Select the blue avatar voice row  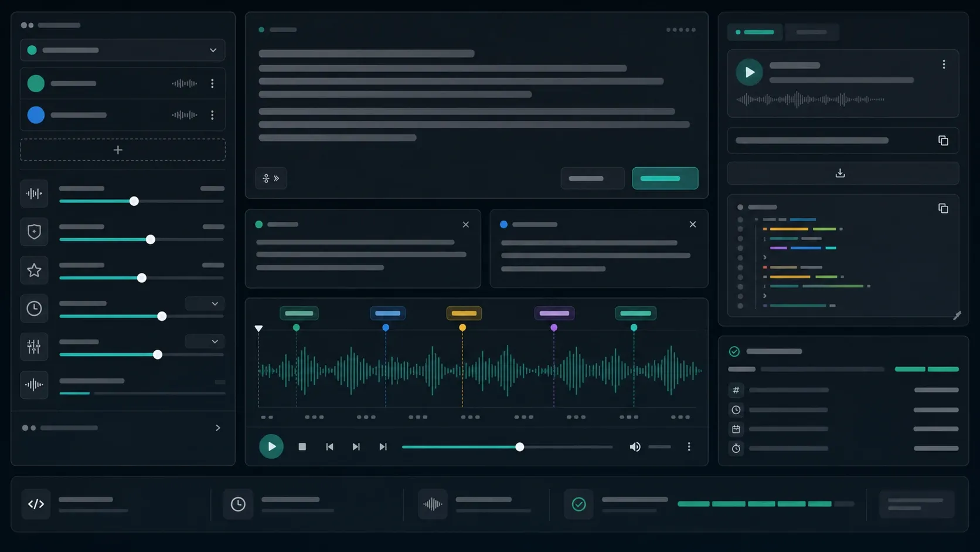[x=122, y=115]
